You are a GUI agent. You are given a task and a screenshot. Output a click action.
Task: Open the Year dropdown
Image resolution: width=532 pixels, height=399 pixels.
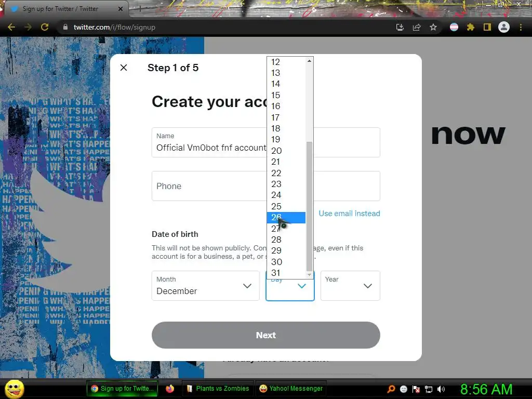click(350, 286)
